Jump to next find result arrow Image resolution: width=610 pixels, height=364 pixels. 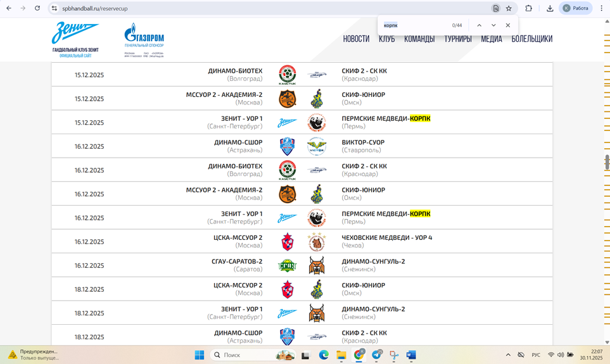[493, 25]
